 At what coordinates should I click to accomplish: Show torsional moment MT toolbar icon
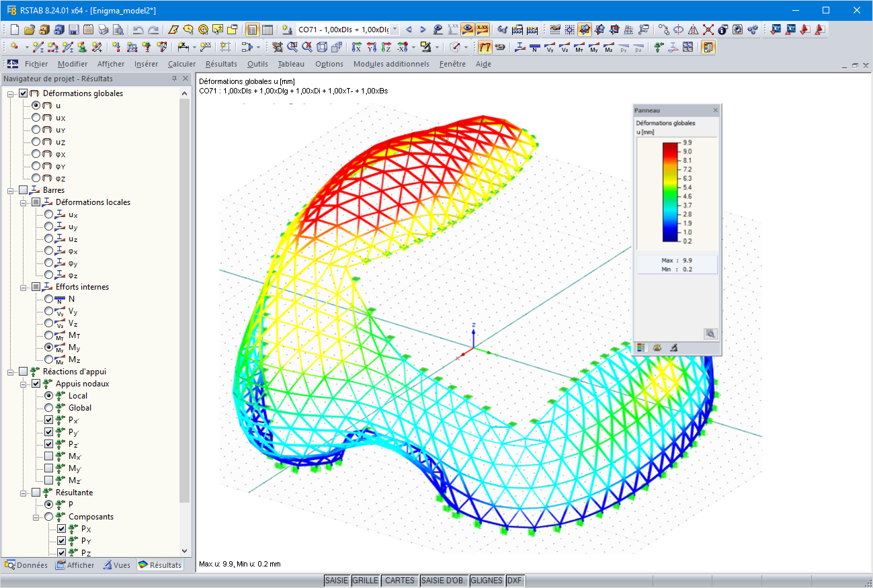point(579,47)
